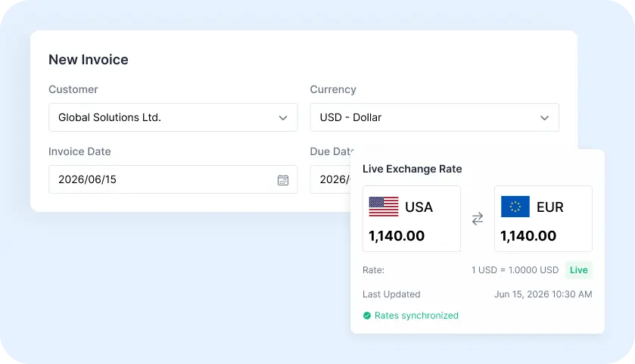The height and width of the screenshot is (364, 635).
Task: Click the calendar icon in Invoice Date
Action: point(282,180)
